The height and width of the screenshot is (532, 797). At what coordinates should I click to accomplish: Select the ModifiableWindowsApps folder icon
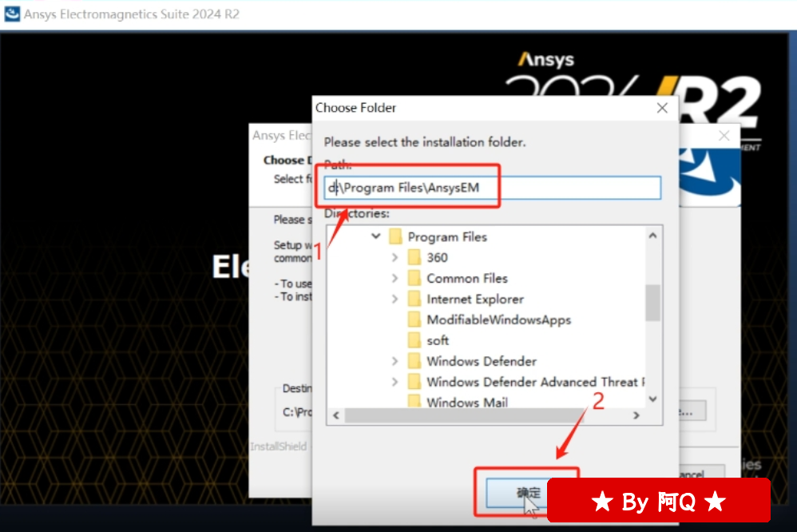[x=414, y=320]
